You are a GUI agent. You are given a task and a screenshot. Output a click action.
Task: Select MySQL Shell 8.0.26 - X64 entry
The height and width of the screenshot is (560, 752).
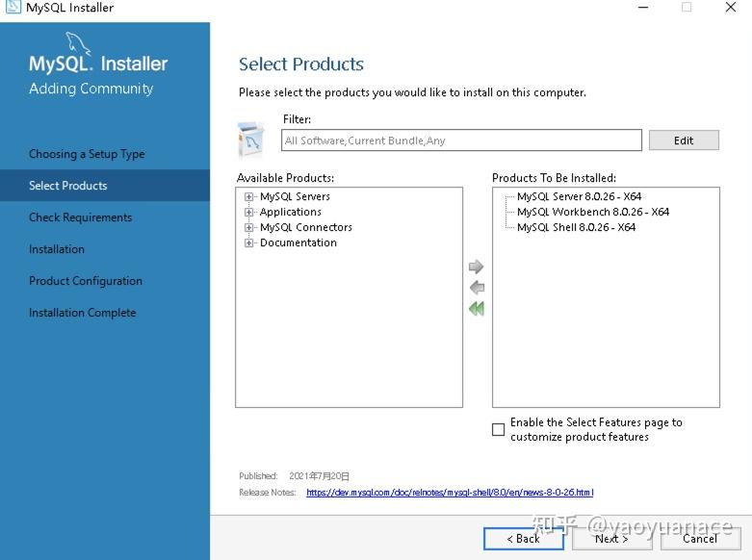(576, 227)
